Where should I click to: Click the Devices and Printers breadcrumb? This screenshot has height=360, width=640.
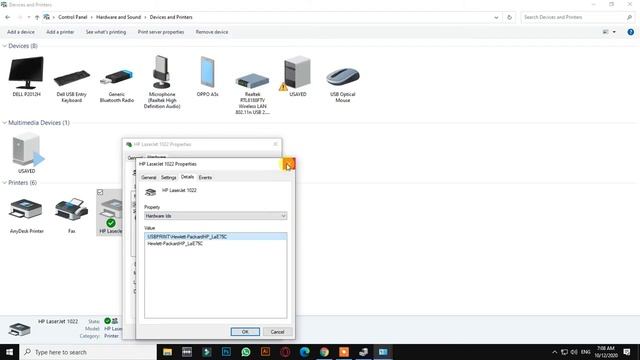click(171, 17)
